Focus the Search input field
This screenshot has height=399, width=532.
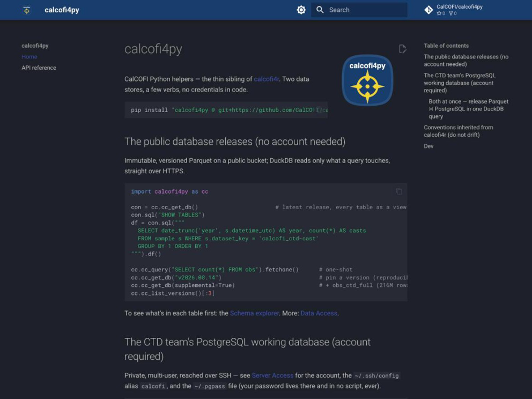359,10
